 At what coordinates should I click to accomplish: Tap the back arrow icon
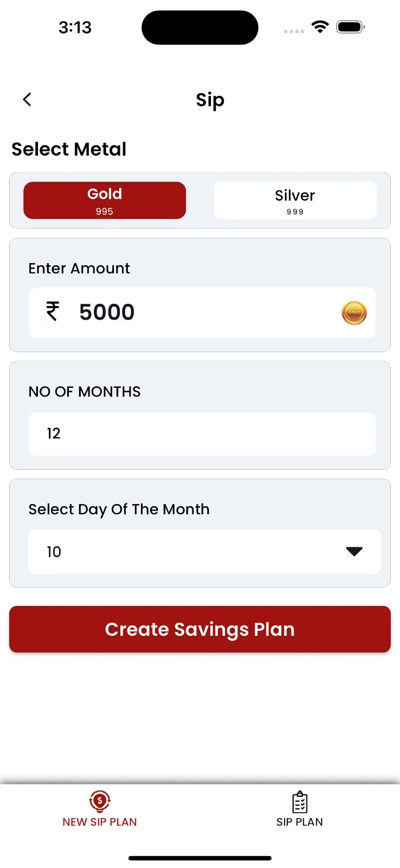[27, 99]
